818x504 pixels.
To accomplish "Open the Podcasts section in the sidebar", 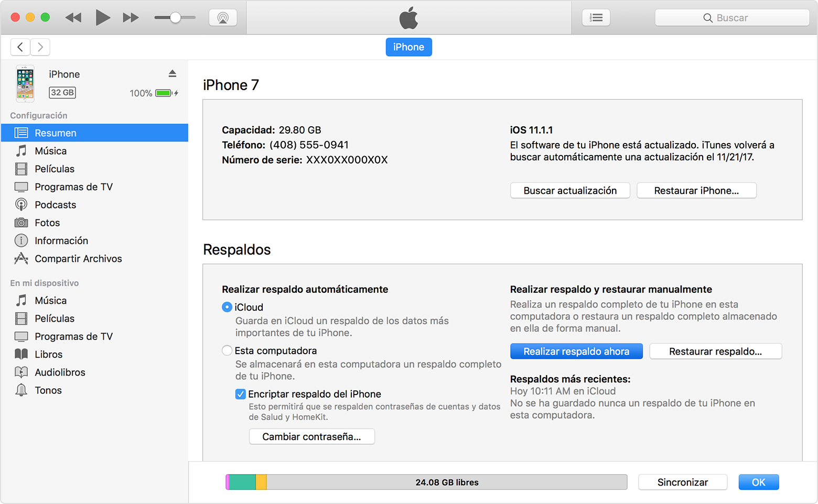I will (x=55, y=204).
